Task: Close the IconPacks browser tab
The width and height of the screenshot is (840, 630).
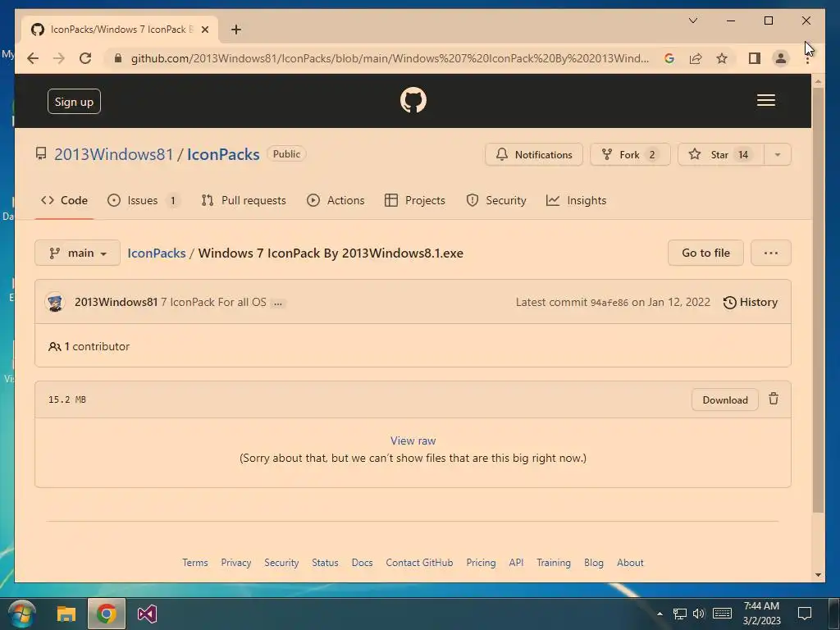Action: 204,30
